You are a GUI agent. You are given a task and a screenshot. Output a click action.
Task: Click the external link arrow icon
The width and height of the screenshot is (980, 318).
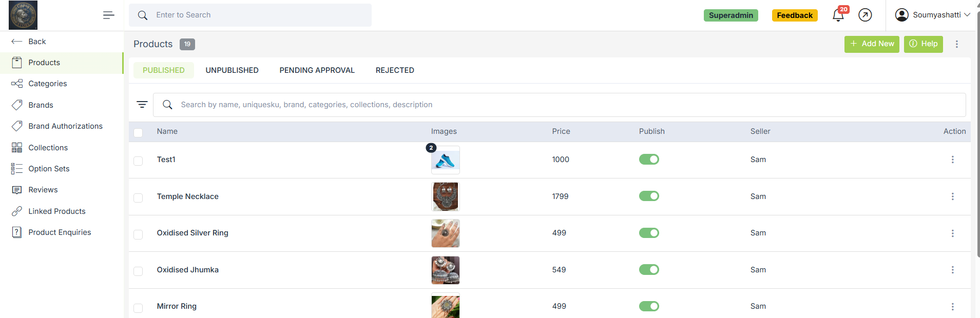point(865,15)
